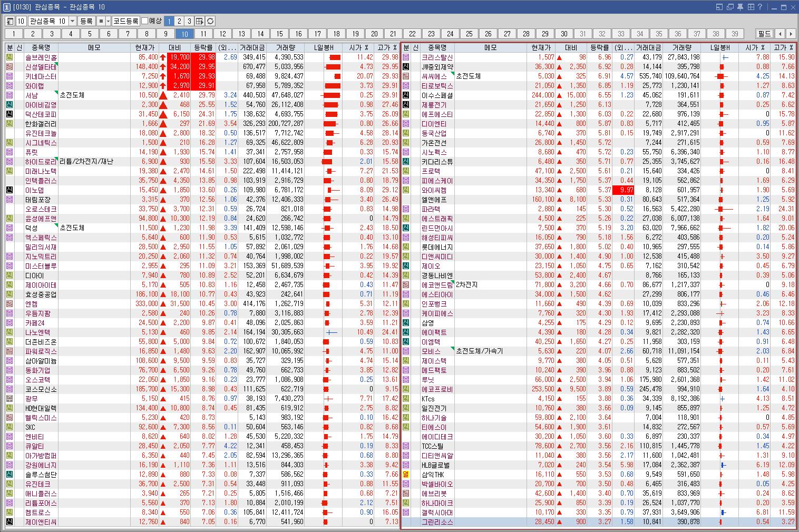Click the badge icon beside 신성델타테

[x=9, y=67]
